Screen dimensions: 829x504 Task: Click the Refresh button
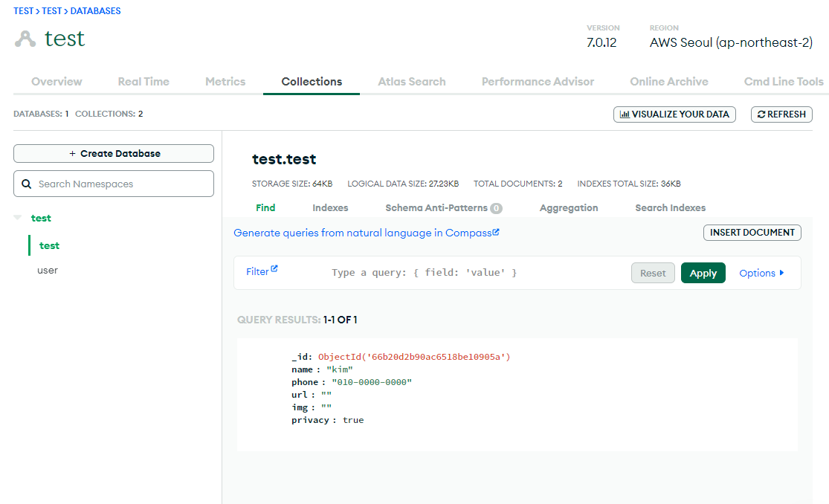781,114
